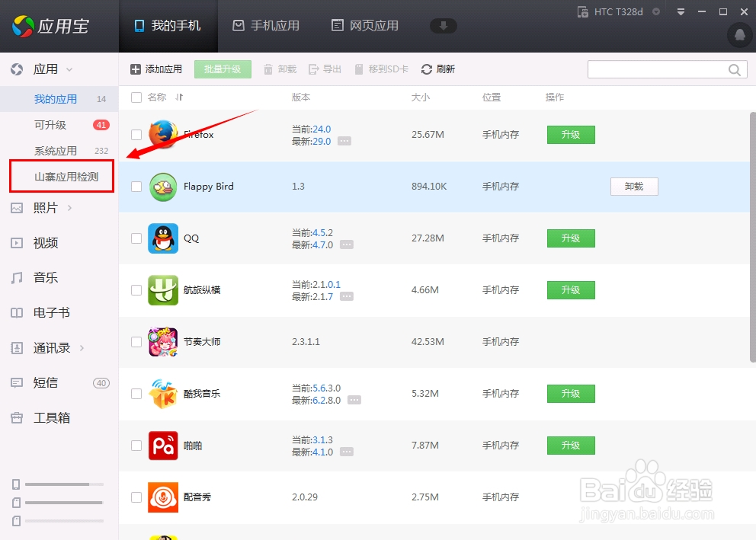
Task: Upgrade QQ with its 升级 button
Action: click(571, 238)
